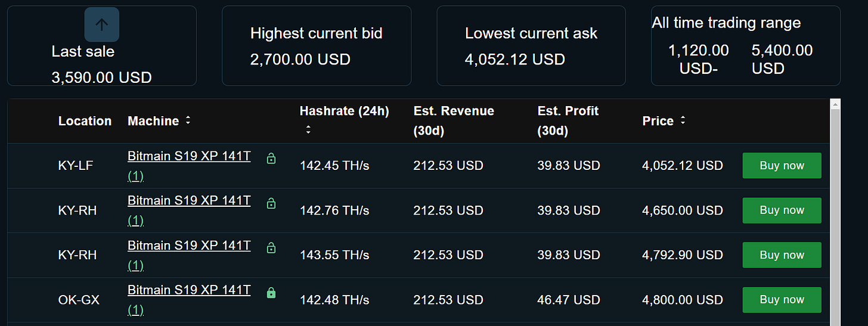
Task: Click the Location column header
Action: pos(85,121)
